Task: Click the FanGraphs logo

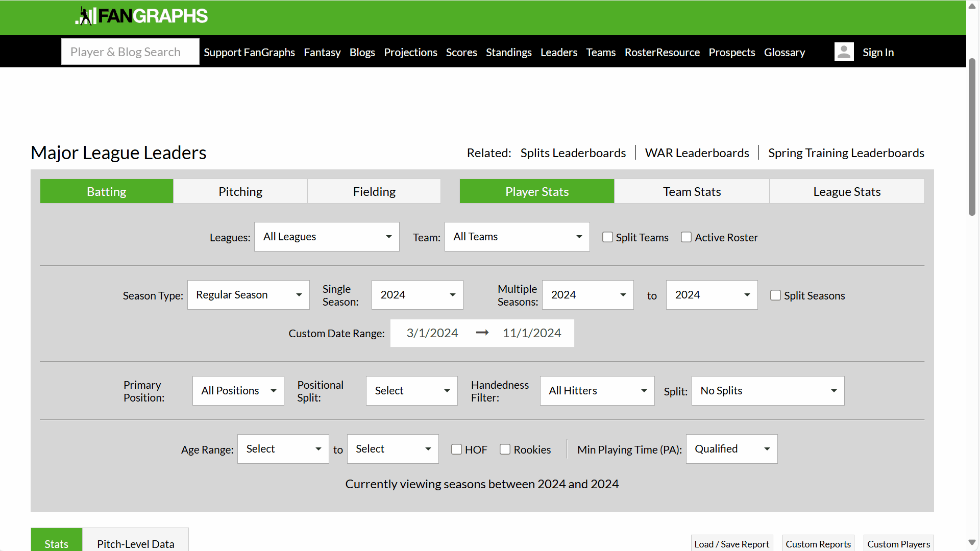Action: point(141,16)
